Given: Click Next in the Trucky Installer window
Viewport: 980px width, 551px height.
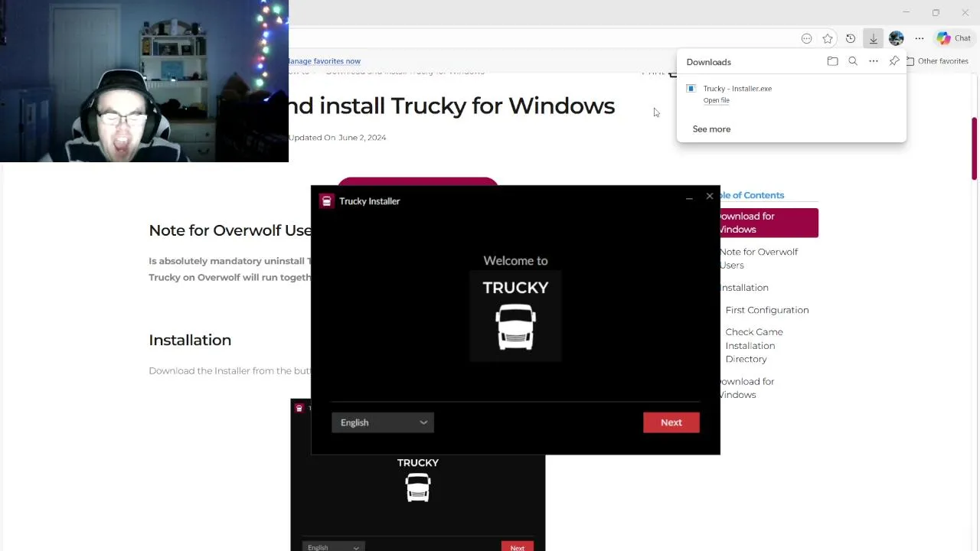Looking at the screenshot, I should (x=671, y=422).
